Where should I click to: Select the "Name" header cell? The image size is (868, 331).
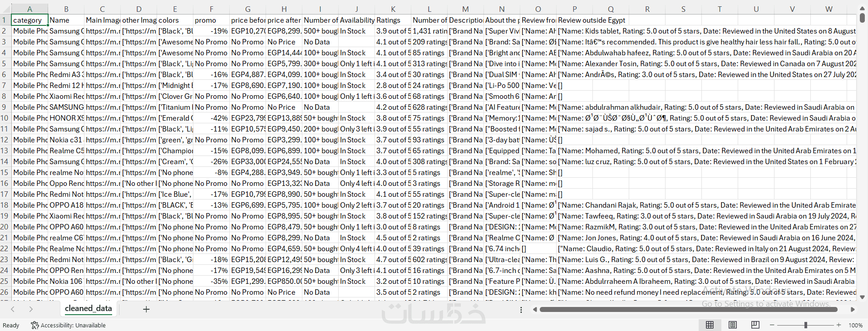[x=66, y=20]
